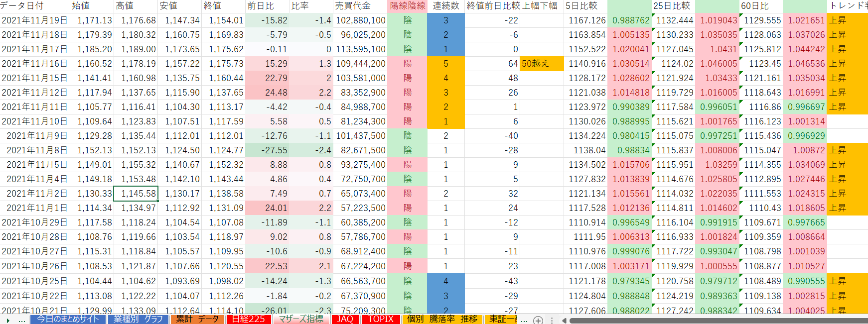
Task: Click the horizontal scrollbar thumb
Action: click(718, 320)
